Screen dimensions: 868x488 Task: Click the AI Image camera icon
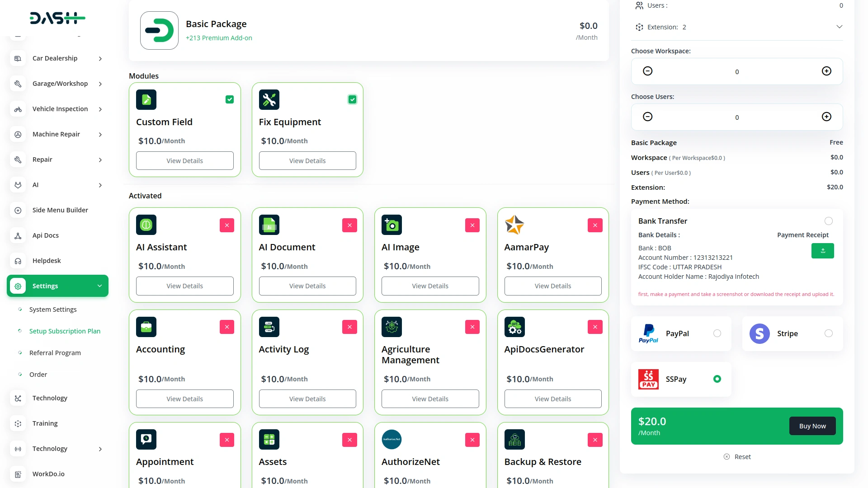[x=392, y=225]
